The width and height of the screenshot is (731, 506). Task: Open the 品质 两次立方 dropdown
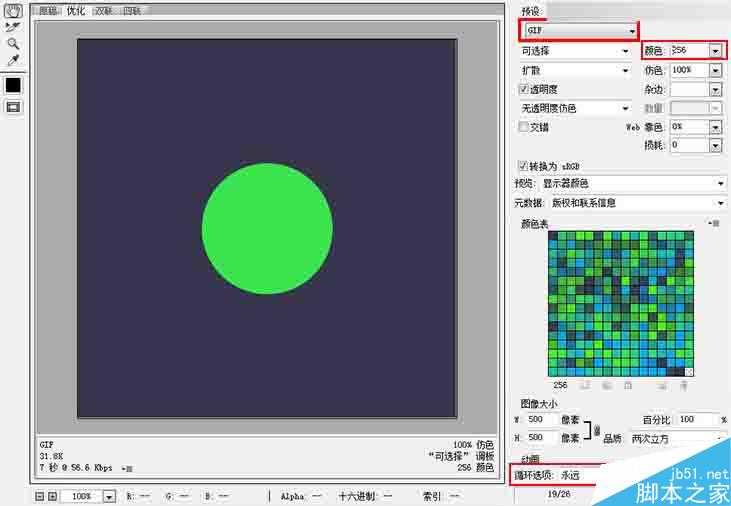coord(678,438)
